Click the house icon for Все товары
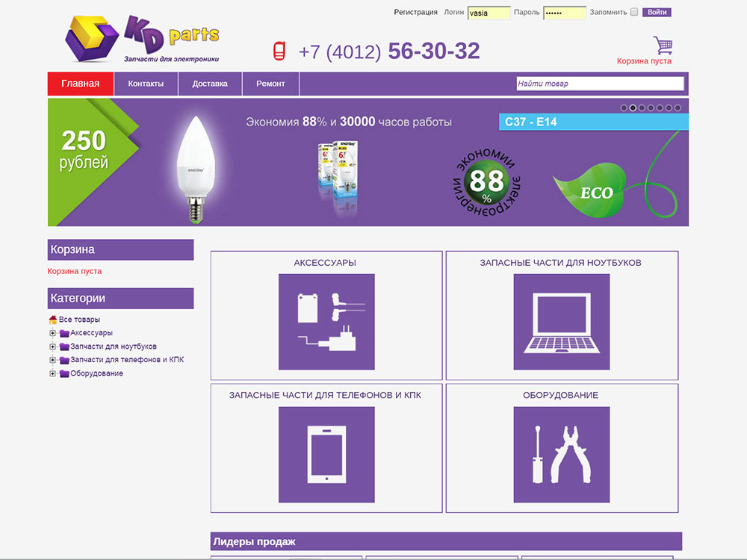 point(53,320)
